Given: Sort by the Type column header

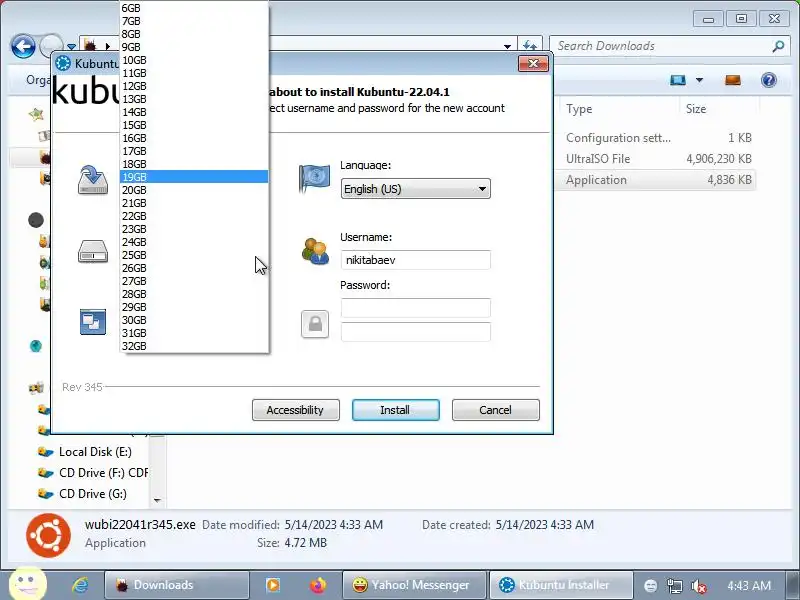Looking at the screenshot, I should point(579,109).
